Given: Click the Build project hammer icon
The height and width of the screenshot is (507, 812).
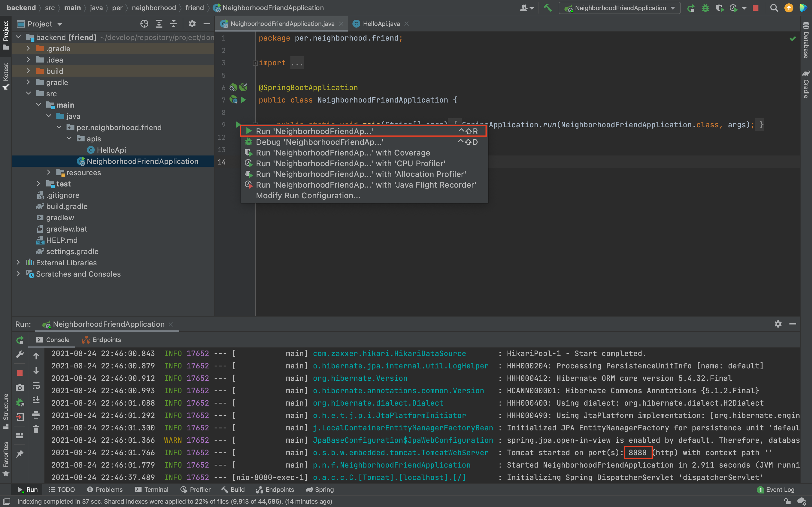Looking at the screenshot, I should 548,8.
